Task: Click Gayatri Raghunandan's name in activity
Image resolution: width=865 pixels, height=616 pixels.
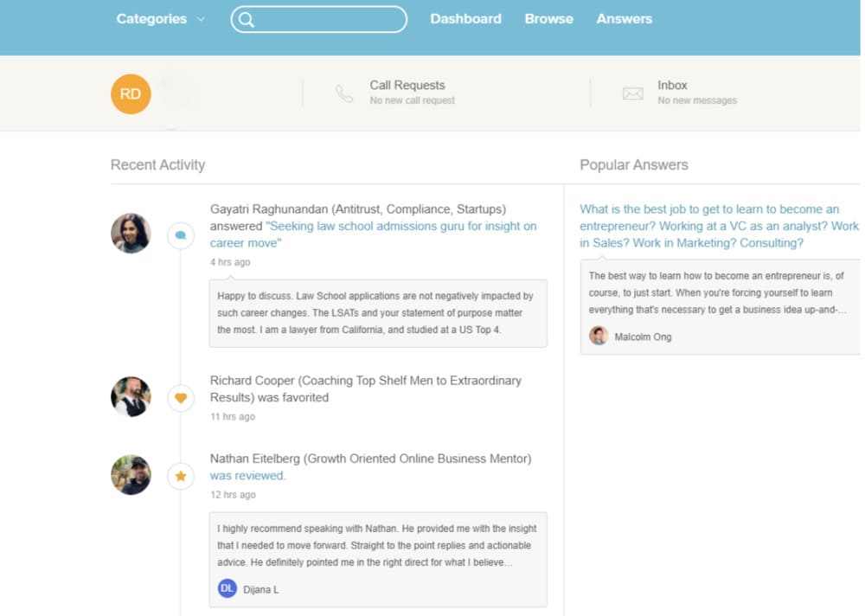Action: (x=269, y=209)
